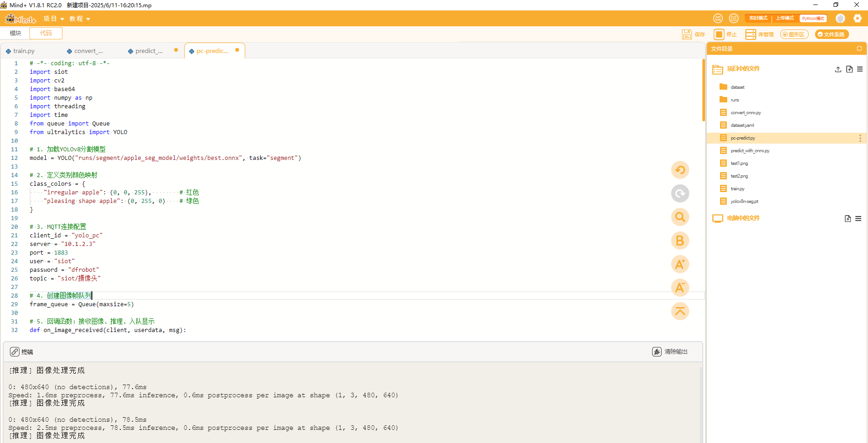Click the code editor vertical scrollbar
Screen dimensions: 868x443
pyautogui.click(x=703, y=91)
